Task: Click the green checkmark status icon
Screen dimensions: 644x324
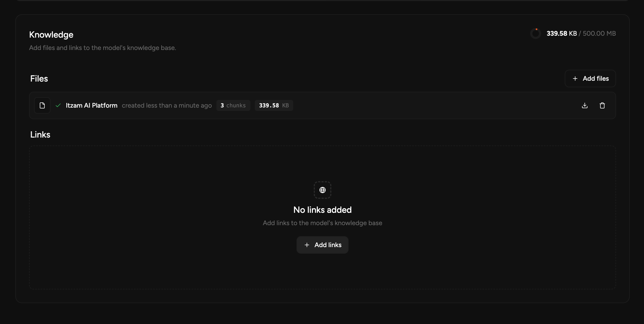Action: click(x=58, y=105)
